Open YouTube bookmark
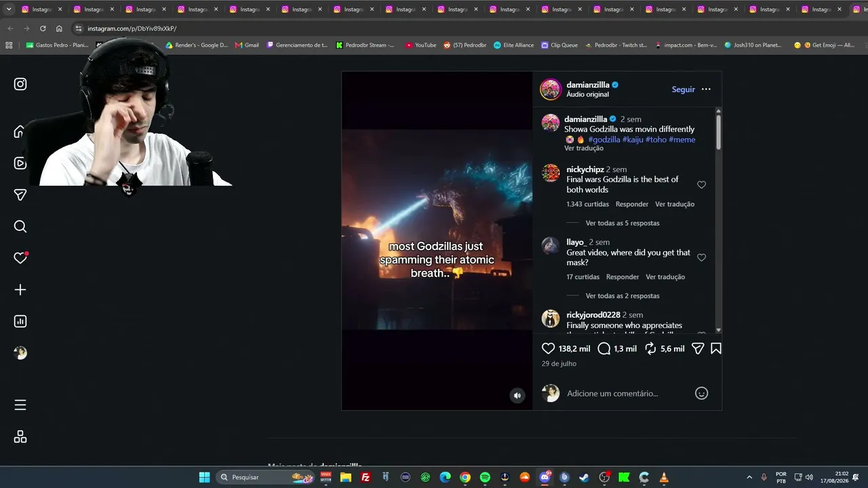 tap(420, 45)
